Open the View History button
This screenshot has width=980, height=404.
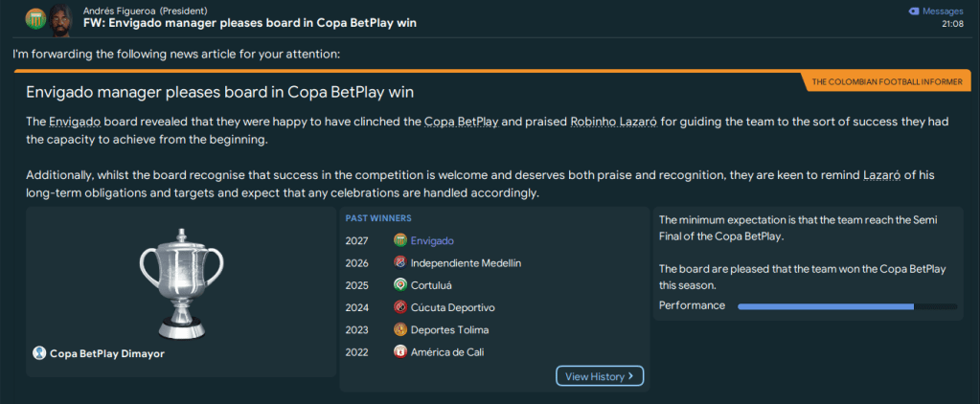(600, 376)
